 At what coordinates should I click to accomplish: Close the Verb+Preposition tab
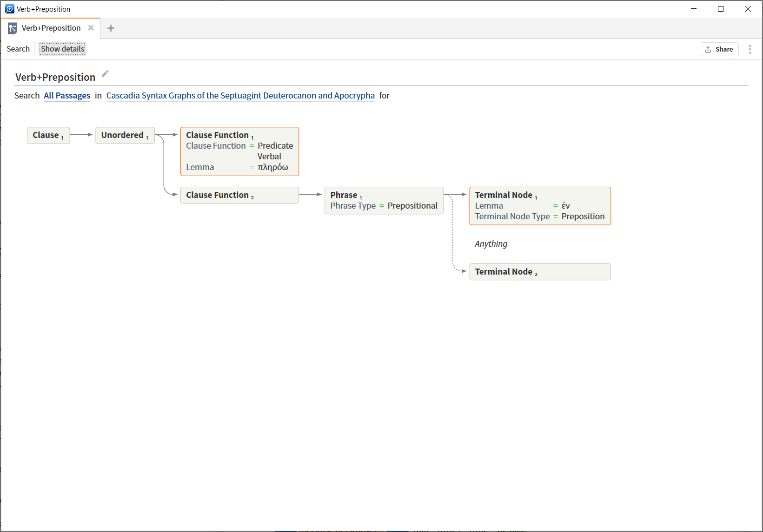91,28
